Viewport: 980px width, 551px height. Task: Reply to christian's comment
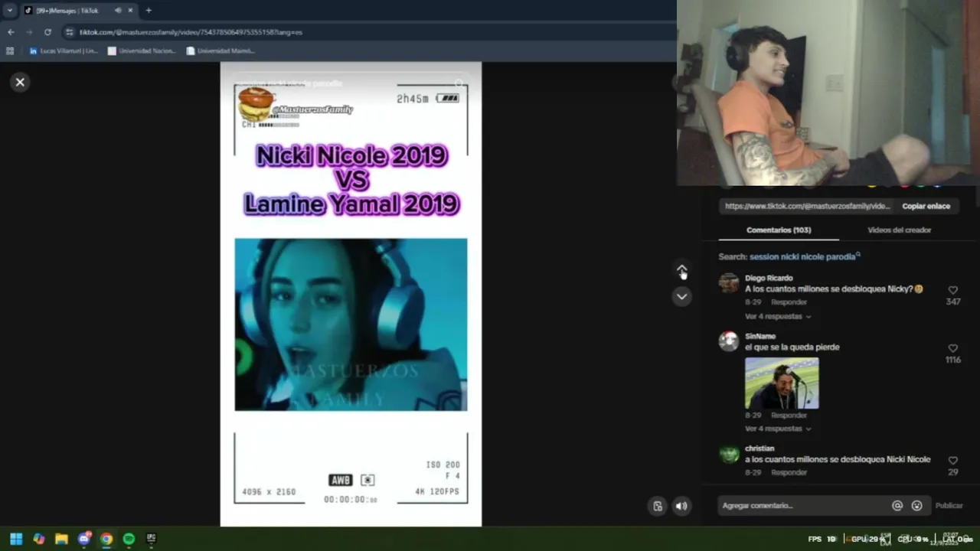[789, 473]
